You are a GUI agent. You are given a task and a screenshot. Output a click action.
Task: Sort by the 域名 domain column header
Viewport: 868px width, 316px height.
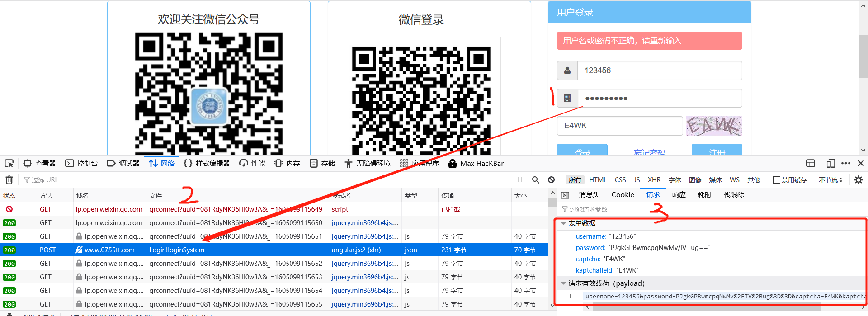click(109, 196)
